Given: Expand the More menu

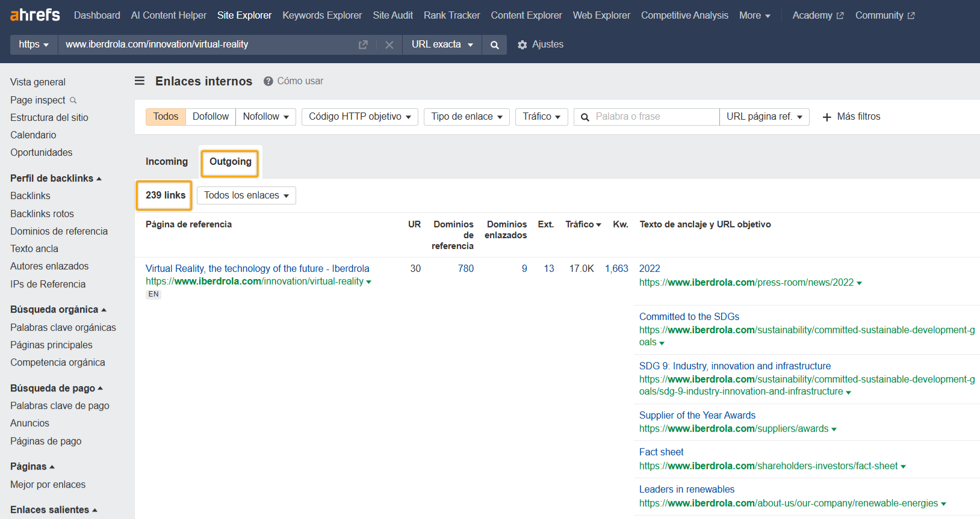Looking at the screenshot, I should pos(755,16).
